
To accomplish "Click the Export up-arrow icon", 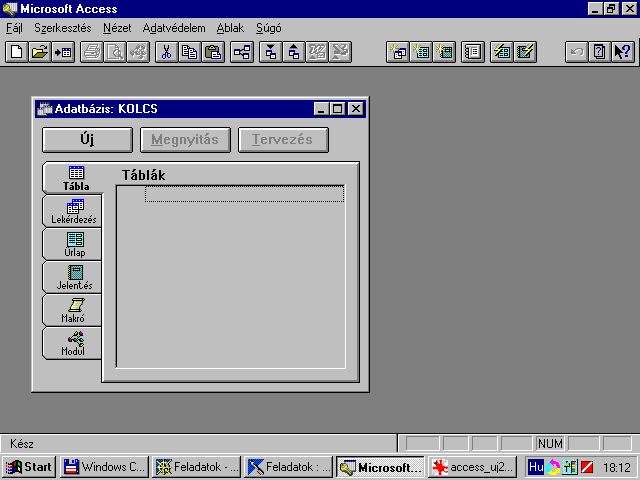I will [x=294, y=52].
